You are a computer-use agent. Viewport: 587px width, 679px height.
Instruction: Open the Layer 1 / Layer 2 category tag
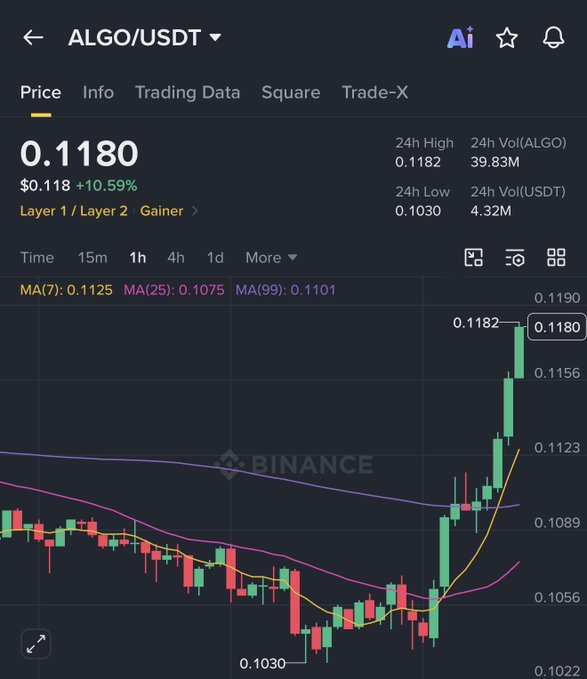pos(74,211)
